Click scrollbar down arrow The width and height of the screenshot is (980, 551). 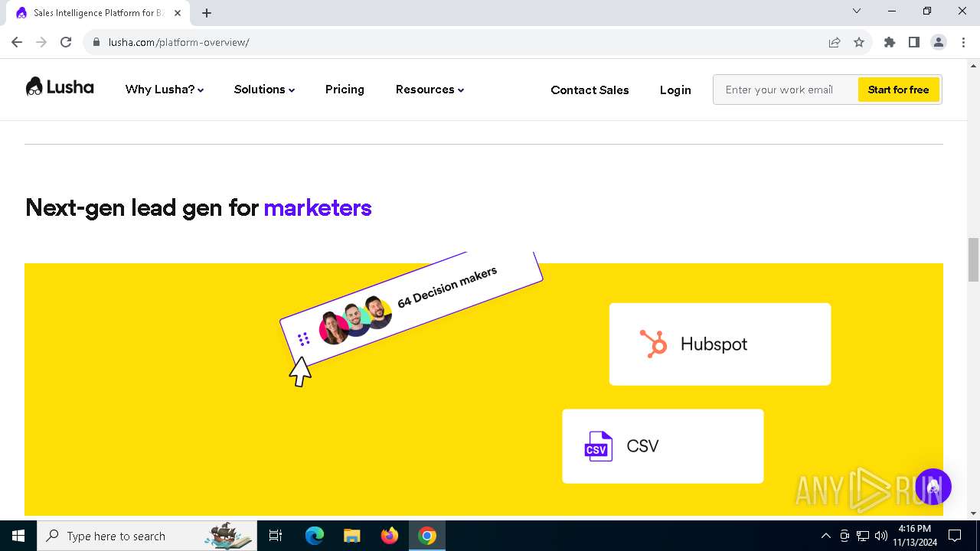click(x=973, y=514)
